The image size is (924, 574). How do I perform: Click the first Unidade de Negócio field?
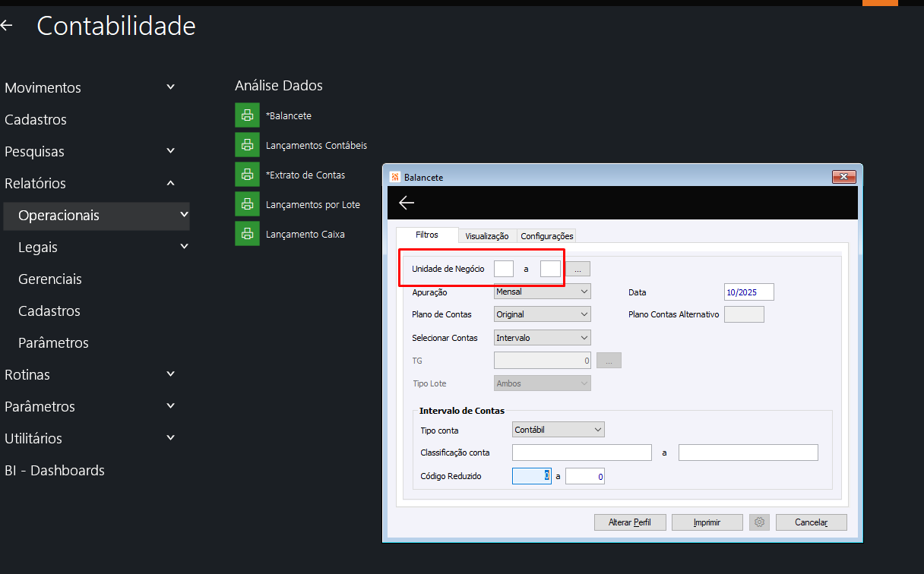504,269
